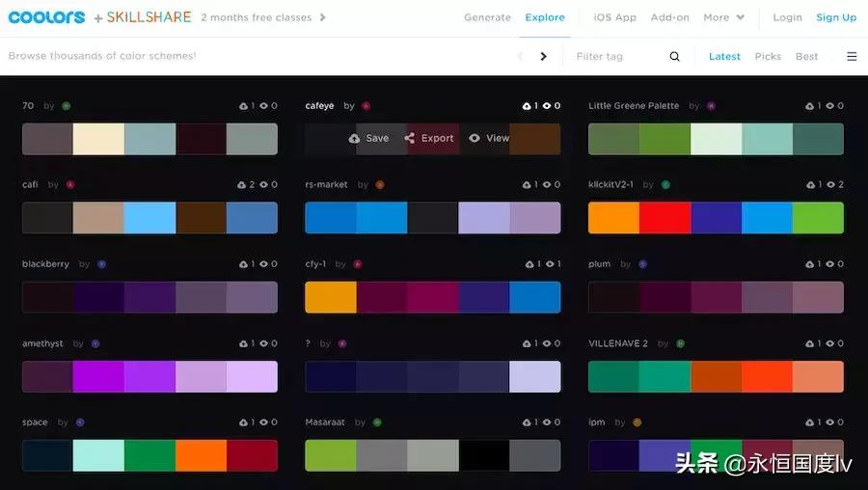The width and height of the screenshot is (868, 490).
Task: Open the author avatar of ipm
Action: tap(637, 422)
